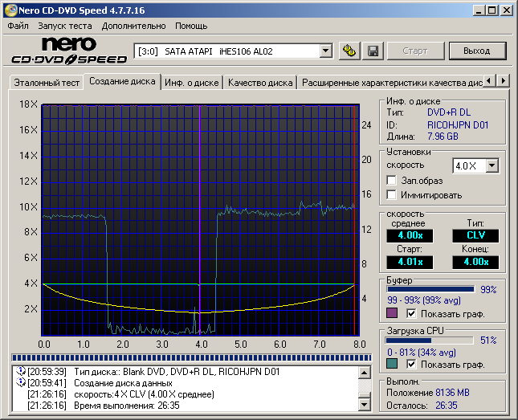518x420 pixels.
Task: Click the Nero app icon in the title bar
Action: point(10,10)
